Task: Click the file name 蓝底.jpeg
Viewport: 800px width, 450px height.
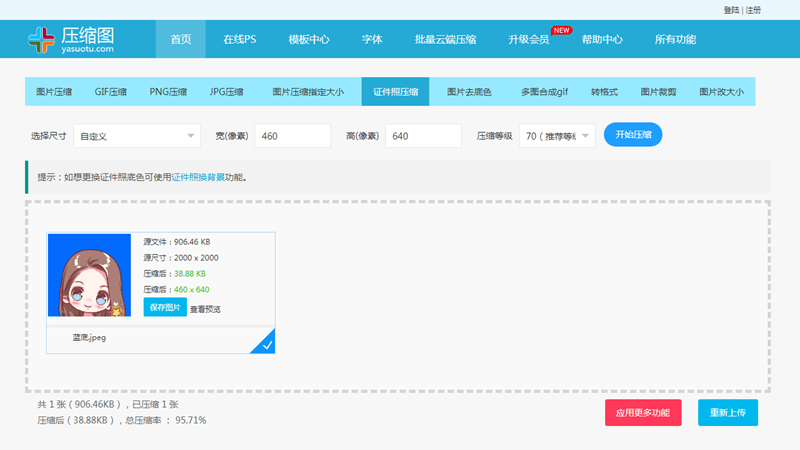Action: pos(89,338)
